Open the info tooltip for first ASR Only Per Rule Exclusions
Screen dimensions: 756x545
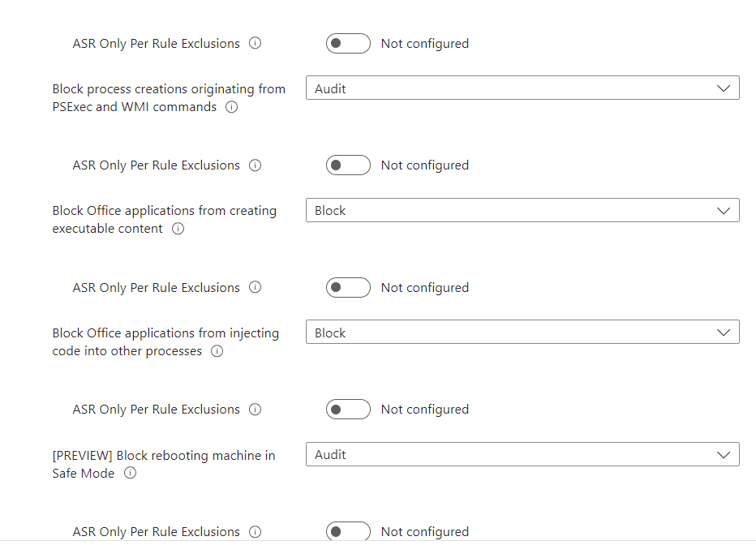click(255, 43)
